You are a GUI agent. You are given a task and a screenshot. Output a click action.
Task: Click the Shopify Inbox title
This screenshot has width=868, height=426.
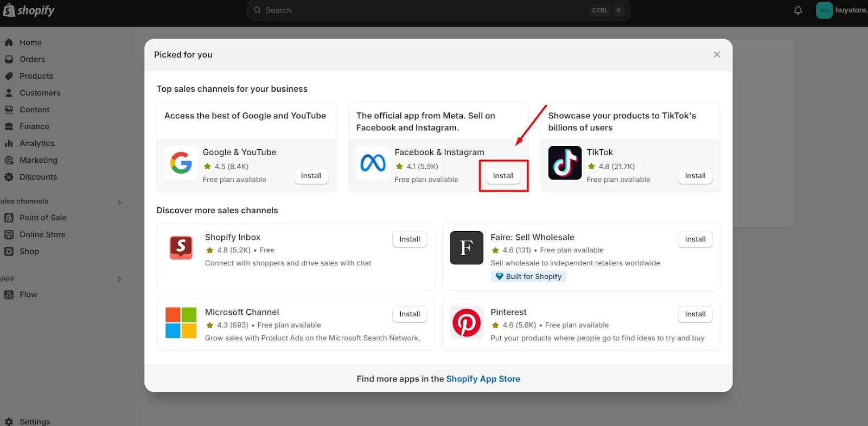tap(233, 237)
